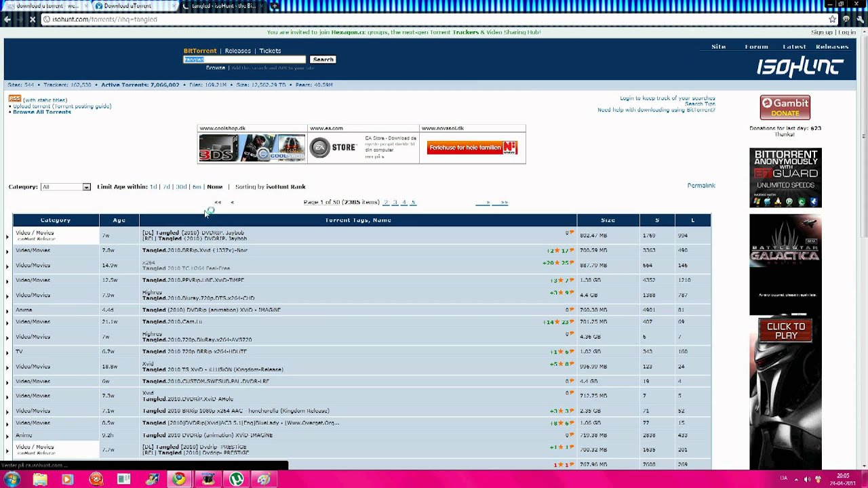The width and height of the screenshot is (868, 488).
Task: Open Tangled 2010 720p BRRip x264 torrent
Action: (195, 352)
